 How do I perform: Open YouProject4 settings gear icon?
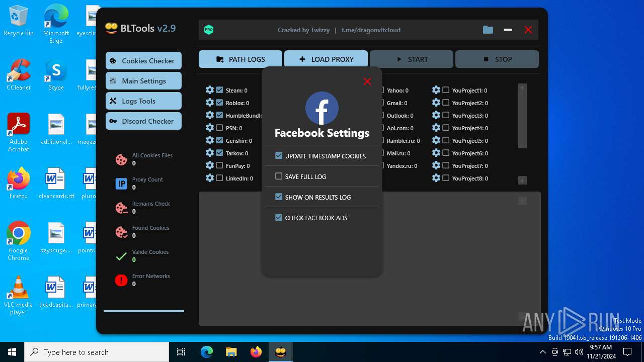click(x=436, y=128)
